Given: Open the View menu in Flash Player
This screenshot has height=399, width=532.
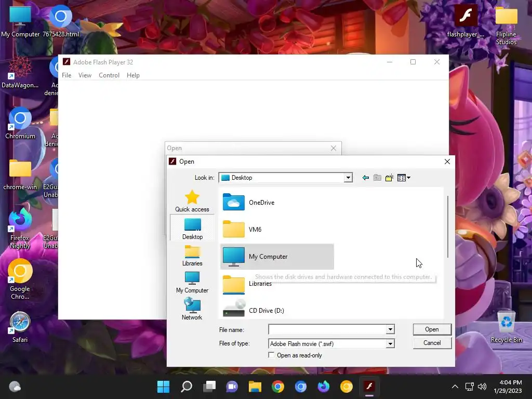Looking at the screenshot, I should (85, 75).
